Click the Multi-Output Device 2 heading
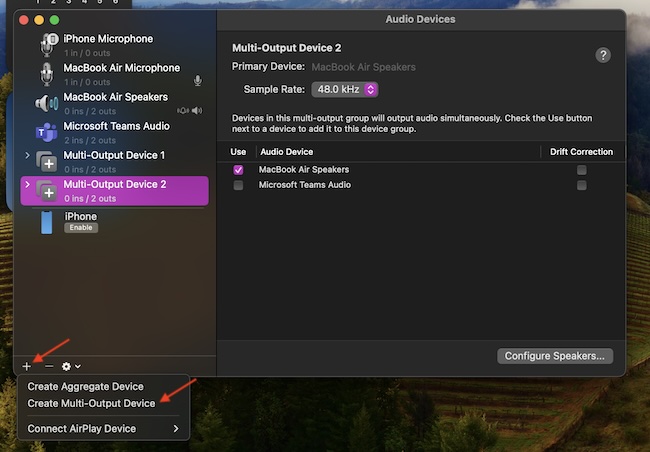This screenshot has height=452, width=650. point(286,48)
